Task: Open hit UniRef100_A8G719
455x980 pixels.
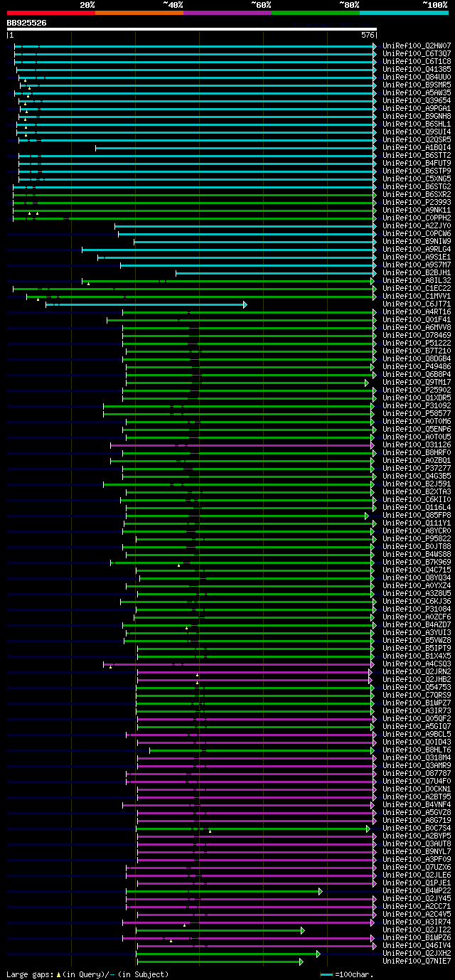Action: pyautogui.click(x=417, y=820)
